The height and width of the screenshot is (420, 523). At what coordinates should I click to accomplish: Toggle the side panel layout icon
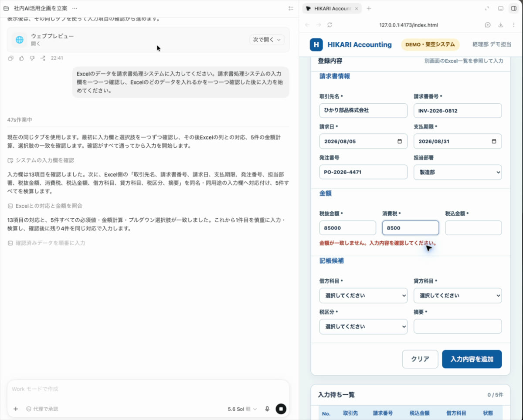(x=513, y=8)
